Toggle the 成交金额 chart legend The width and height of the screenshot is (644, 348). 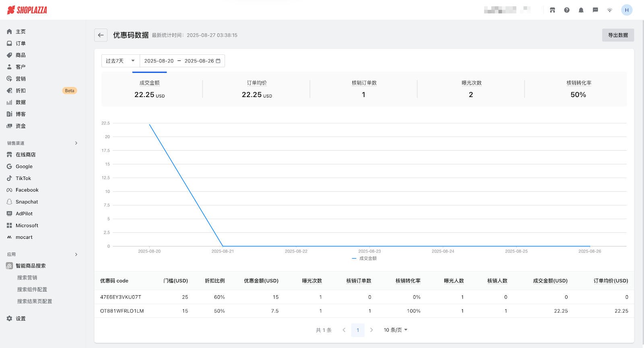point(364,258)
